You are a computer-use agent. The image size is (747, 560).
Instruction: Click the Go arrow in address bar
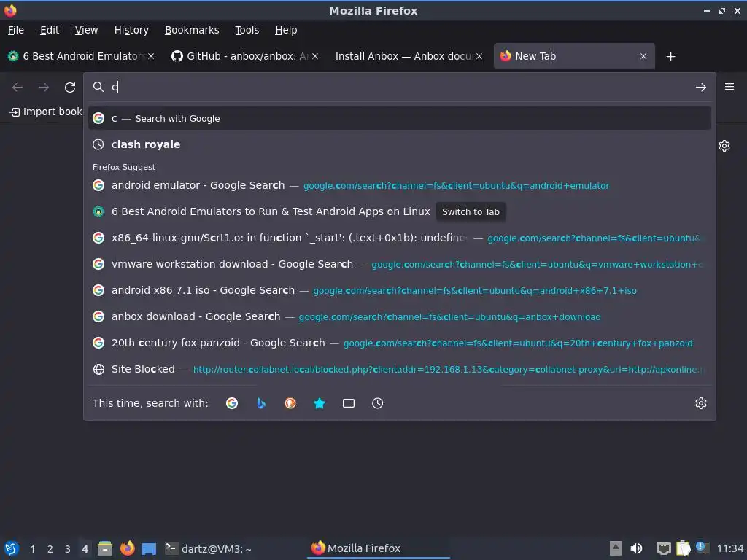coord(701,87)
